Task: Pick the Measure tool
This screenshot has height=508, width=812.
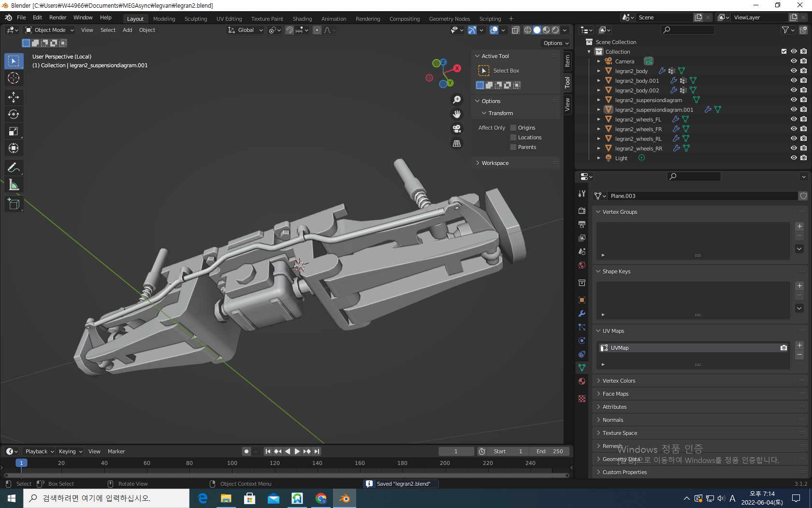Action: coord(14,185)
